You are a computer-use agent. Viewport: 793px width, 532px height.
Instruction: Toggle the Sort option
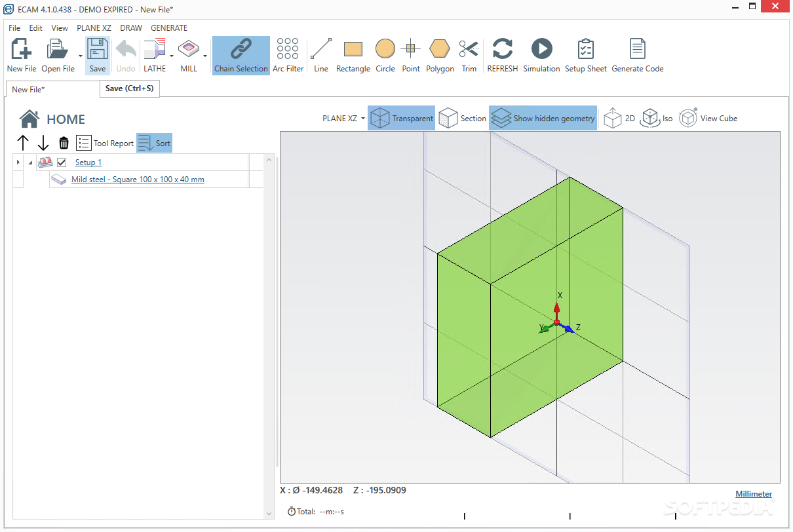point(155,143)
